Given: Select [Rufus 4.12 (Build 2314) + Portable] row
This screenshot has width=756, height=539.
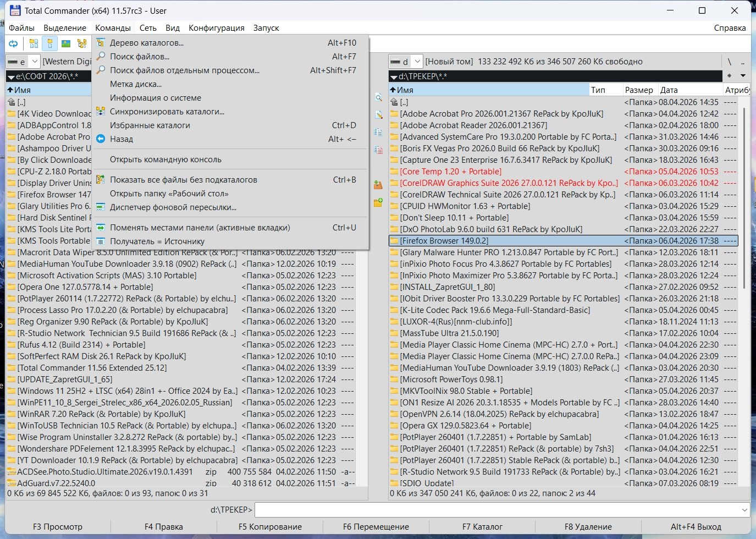Looking at the screenshot, I should click(x=181, y=345).
